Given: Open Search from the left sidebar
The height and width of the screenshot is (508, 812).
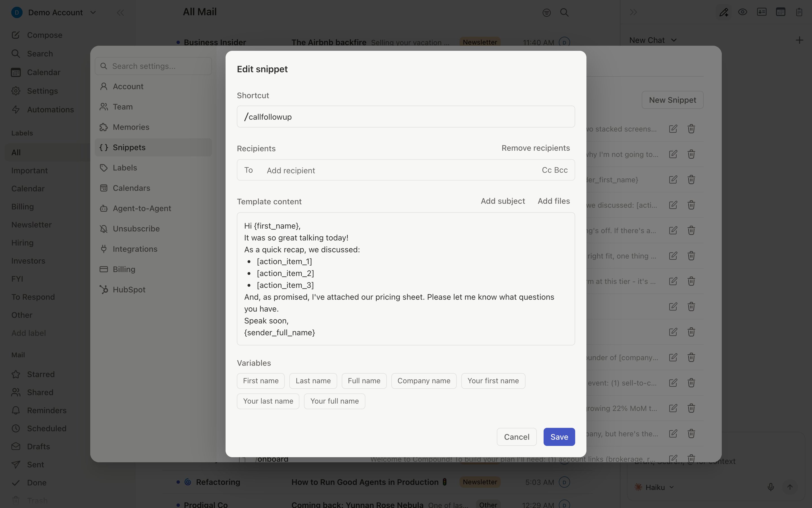Looking at the screenshot, I should pyautogui.click(x=32, y=54).
